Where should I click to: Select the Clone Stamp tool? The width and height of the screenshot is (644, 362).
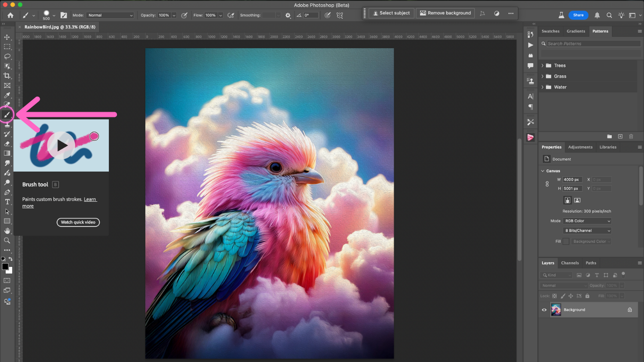7,124
